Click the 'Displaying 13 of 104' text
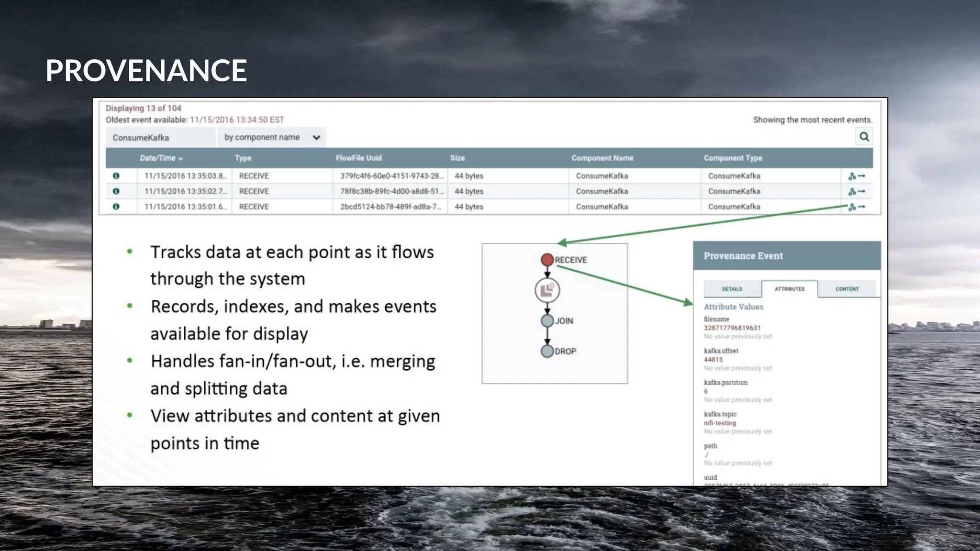The width and height of the screenshot is (980, 551). pyautogui.click(x=144, y=108)
